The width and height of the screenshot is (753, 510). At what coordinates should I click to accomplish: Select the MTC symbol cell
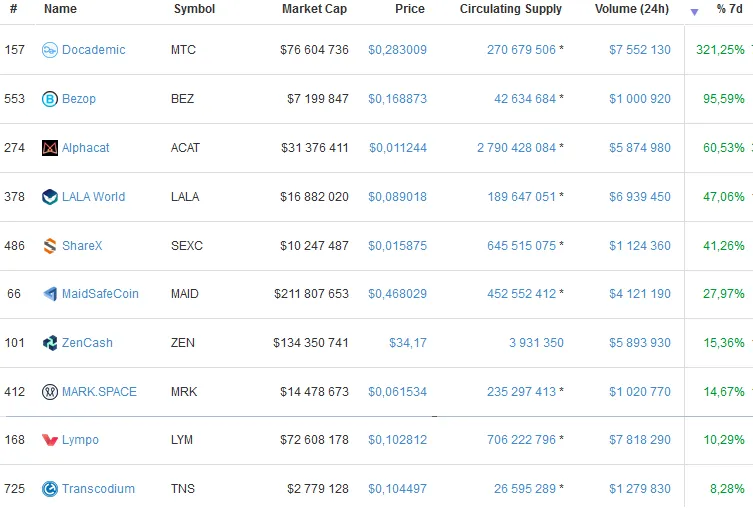(183, 50)
